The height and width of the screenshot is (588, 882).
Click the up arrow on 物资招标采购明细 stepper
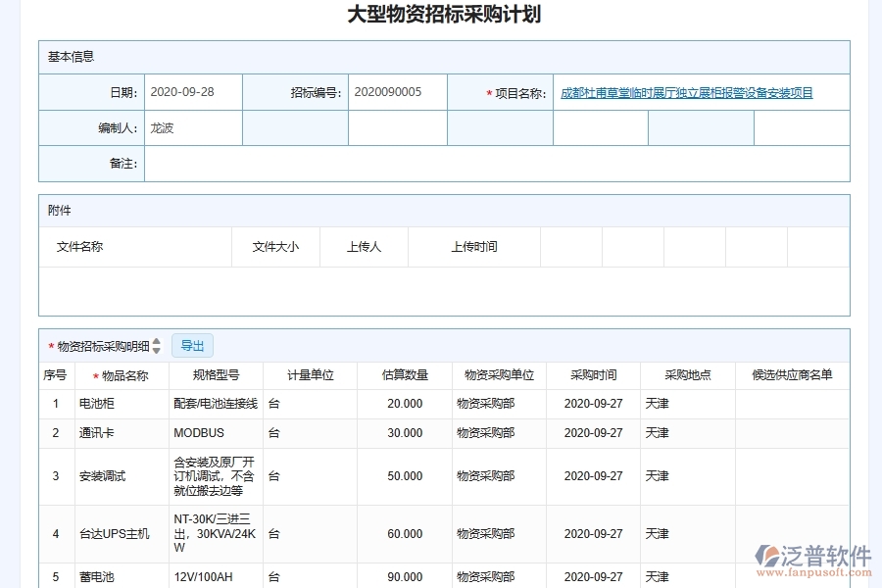(x=155, y=341)
